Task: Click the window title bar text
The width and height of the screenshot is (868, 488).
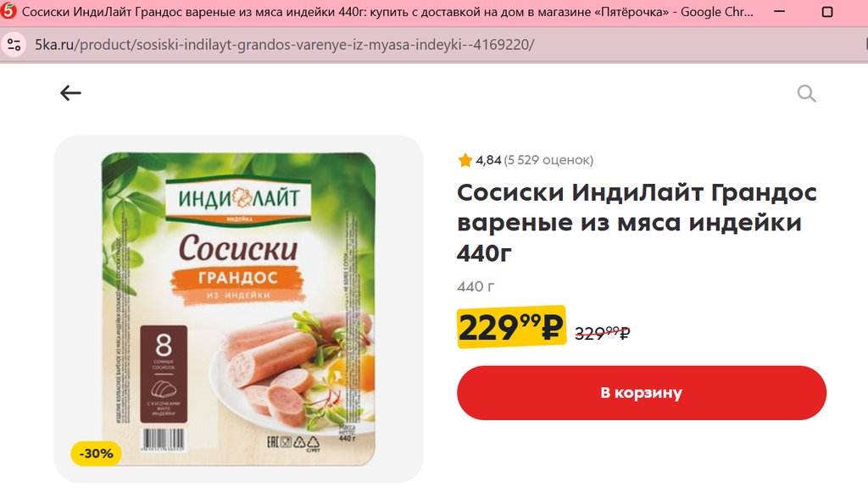Action: [387, 12]
